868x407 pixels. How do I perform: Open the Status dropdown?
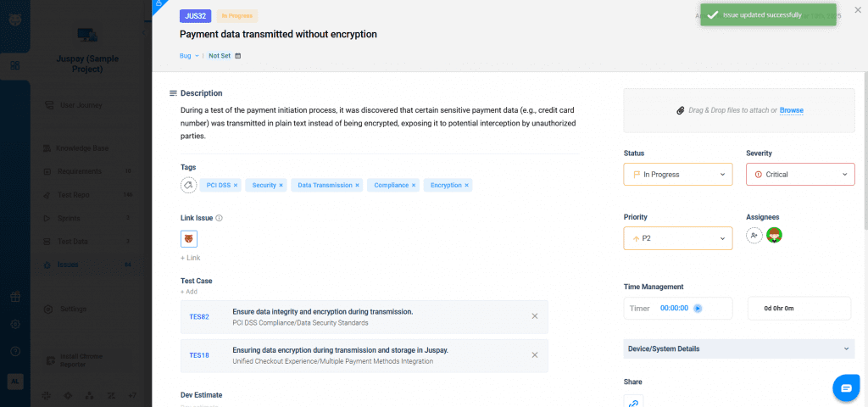(678, 175)
